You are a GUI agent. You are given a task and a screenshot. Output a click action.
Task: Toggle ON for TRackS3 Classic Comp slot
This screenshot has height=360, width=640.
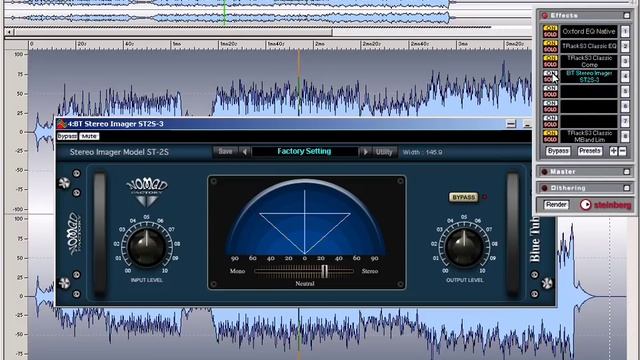pos(550,58)
